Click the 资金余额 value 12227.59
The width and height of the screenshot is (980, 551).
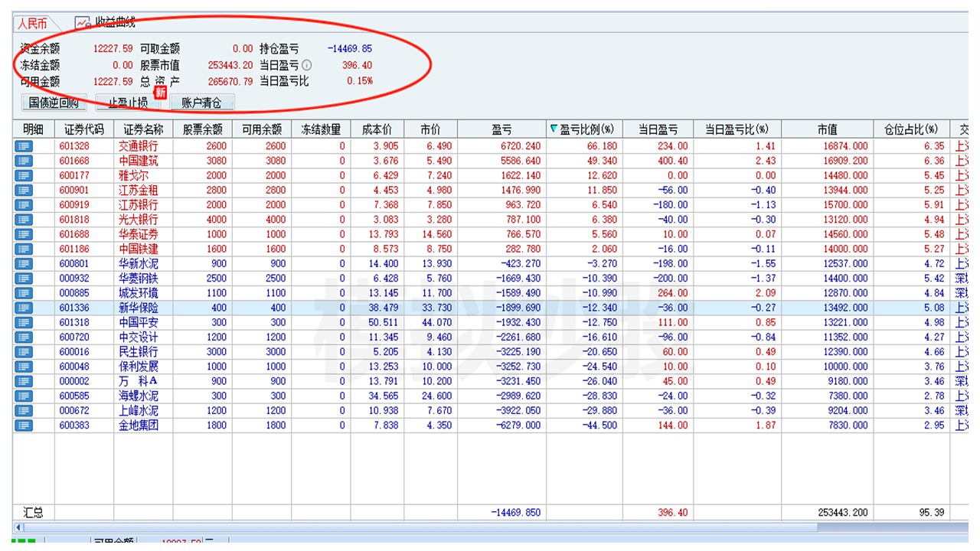coord(113,48)
